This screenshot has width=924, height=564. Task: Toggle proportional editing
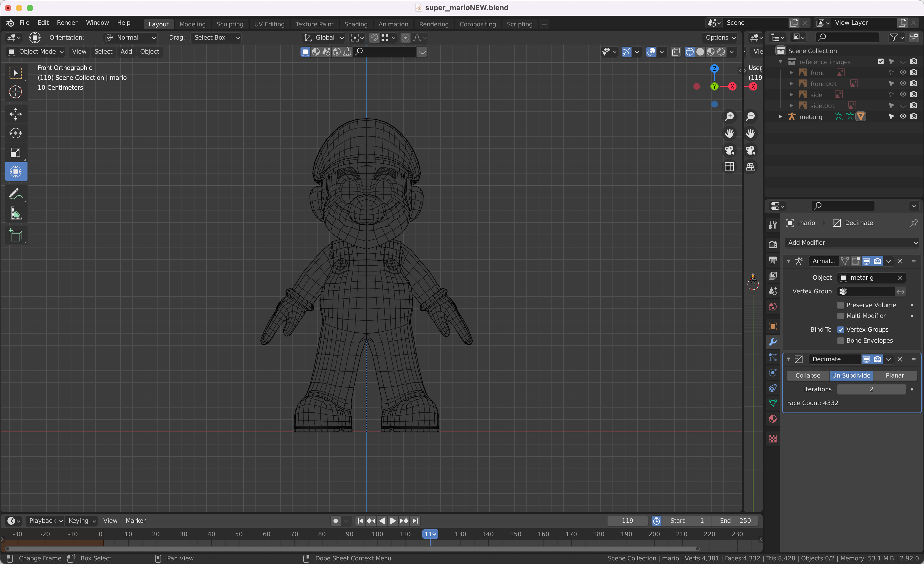click(x=406, y=37)
